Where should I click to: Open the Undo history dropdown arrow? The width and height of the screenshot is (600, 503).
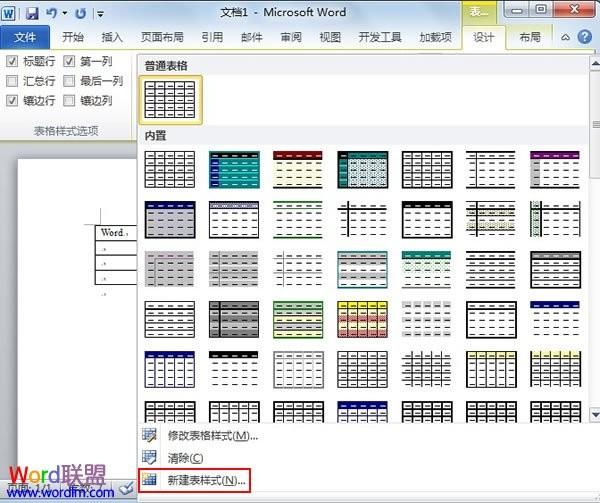pyautogui.click(x=63, y=14)
